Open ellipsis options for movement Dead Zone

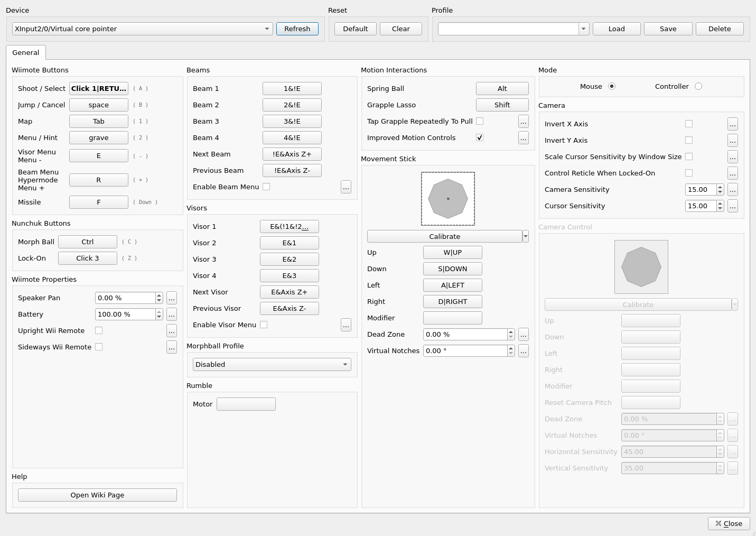tap(523, 335)
